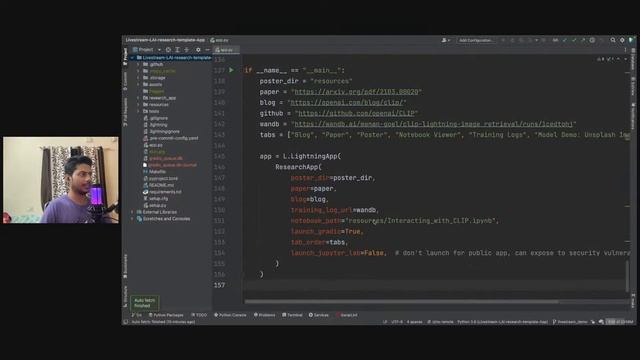The width and height of the screenshot is (640, 360).
Task: Open IDE settings gear in top toolbar
Action: point(622,40)
